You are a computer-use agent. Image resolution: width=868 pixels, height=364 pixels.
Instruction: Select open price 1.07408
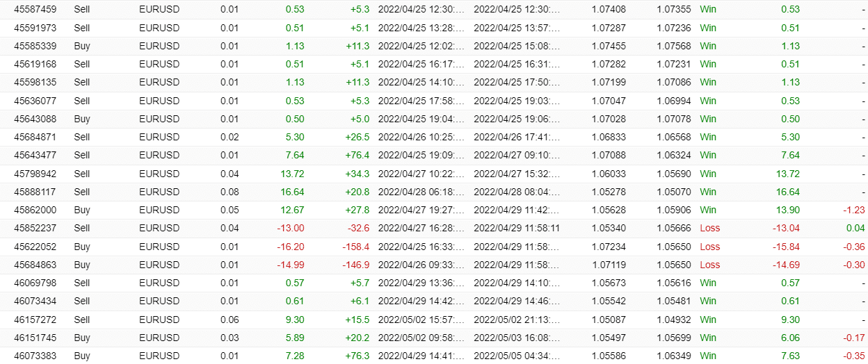click(x=609, y=10)
